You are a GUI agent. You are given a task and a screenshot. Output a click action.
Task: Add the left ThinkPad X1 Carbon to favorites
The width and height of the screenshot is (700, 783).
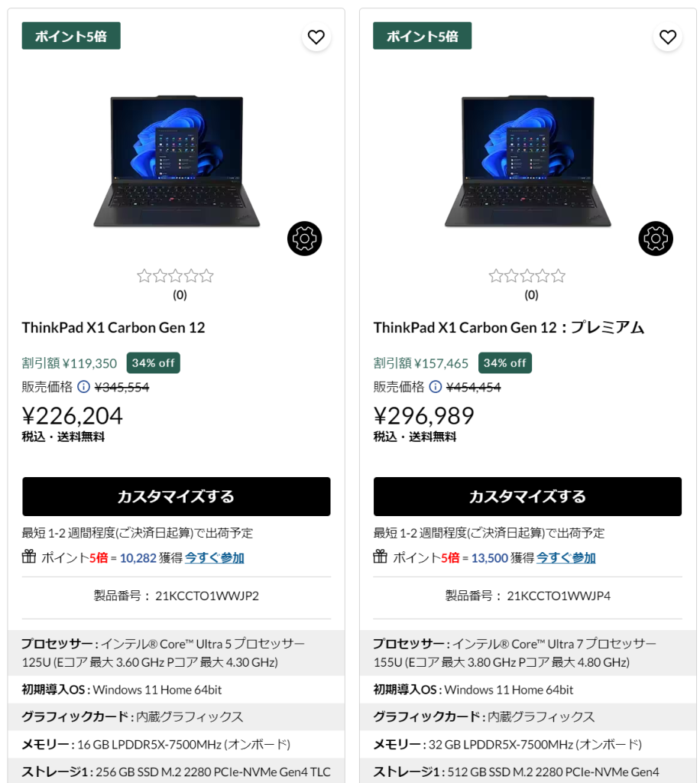click(316, 37)
